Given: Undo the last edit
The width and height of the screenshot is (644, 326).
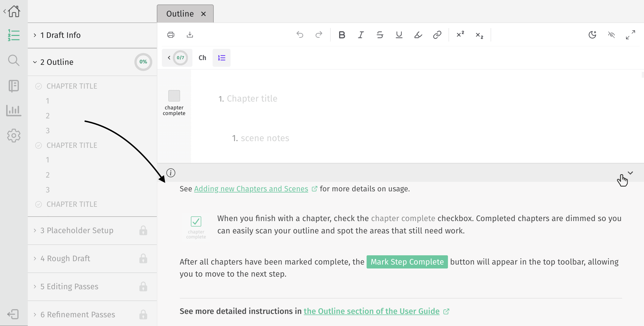Looking at the screenshot, I should pos(300,35).
